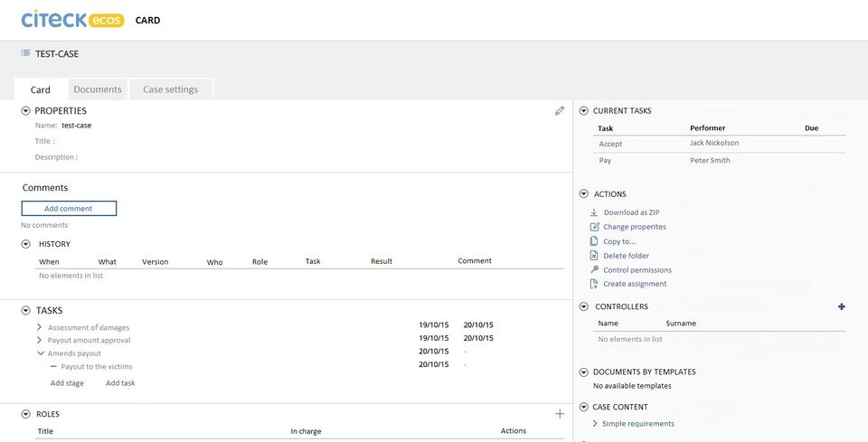Add a controller with the plus icon
This screenshot has width=868, height=442.
pyautogui.click(x=842, y=307)
